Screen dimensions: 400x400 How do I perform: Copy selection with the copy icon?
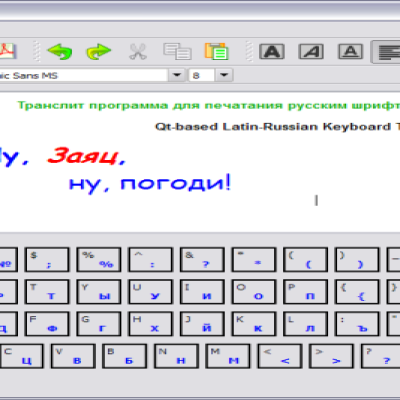(x=177, y=52)
